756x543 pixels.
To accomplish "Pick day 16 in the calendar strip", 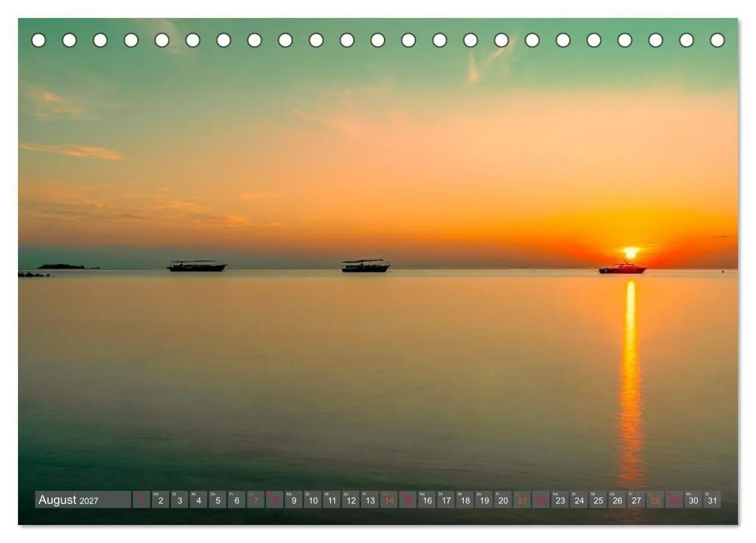I will 427,500.
